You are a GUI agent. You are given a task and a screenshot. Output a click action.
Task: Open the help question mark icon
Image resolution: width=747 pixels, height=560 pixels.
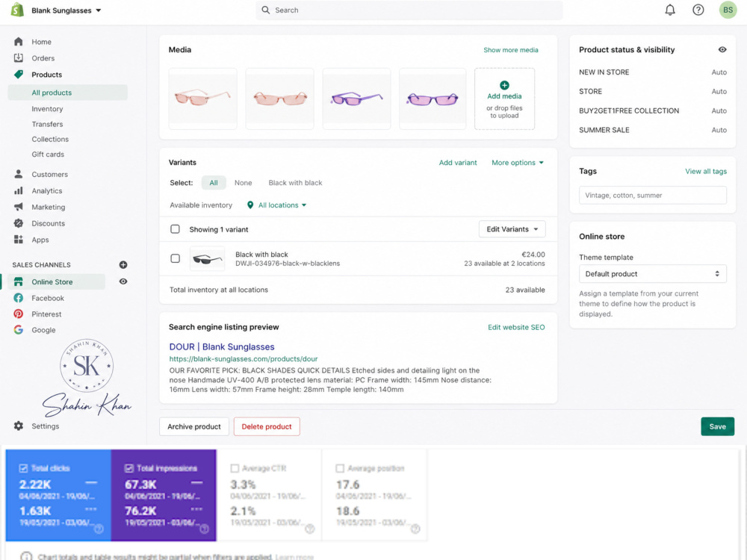(698, 10)
